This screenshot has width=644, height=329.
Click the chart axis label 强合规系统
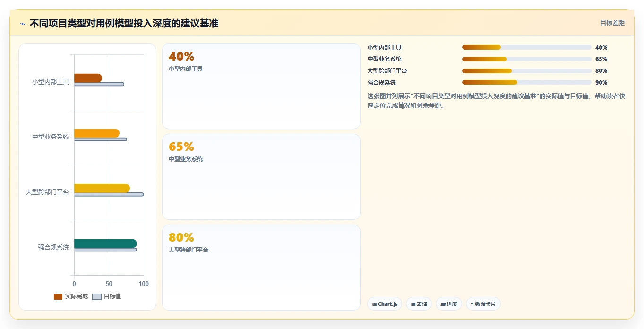point(53,247)
